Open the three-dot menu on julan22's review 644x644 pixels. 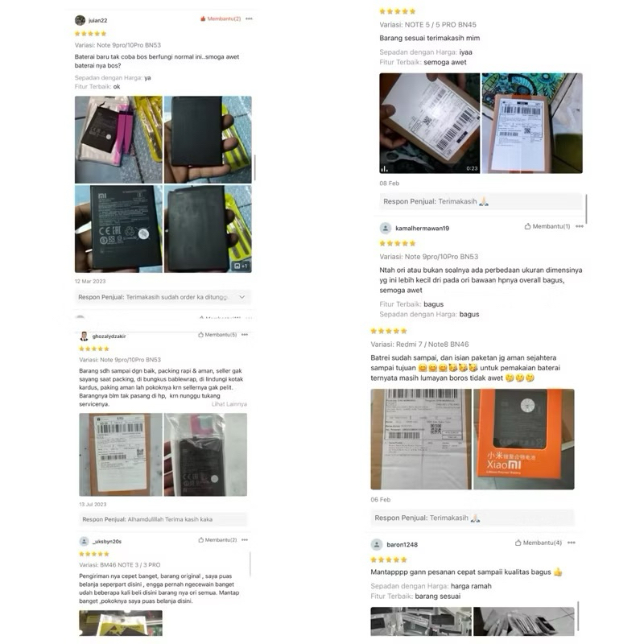tap(249, 19)
